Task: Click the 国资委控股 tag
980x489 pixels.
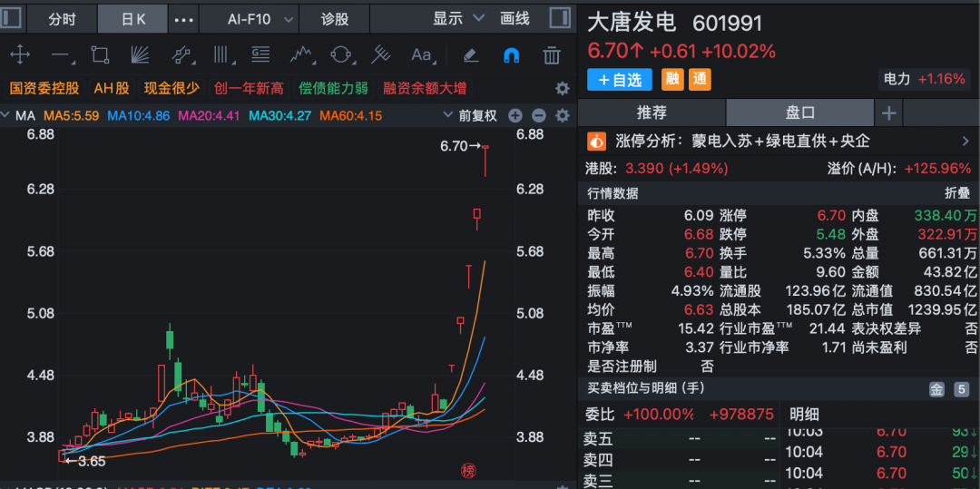Action: tap(44, 88)
